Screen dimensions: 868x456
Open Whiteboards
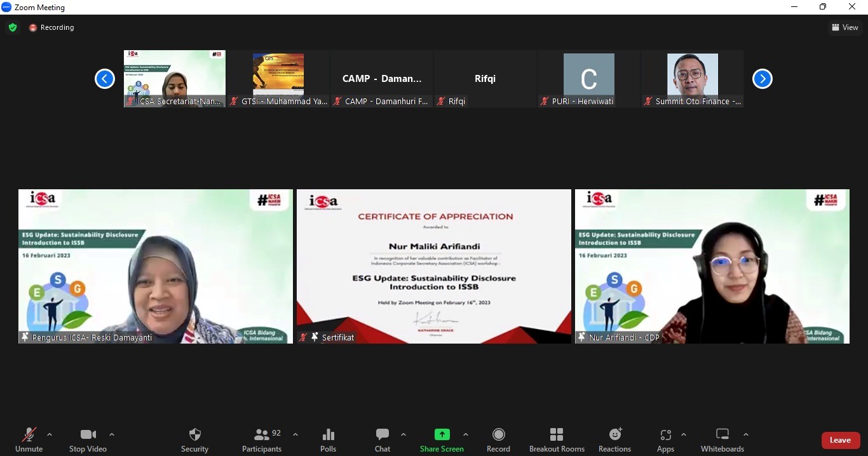click(x=722, y=439)
